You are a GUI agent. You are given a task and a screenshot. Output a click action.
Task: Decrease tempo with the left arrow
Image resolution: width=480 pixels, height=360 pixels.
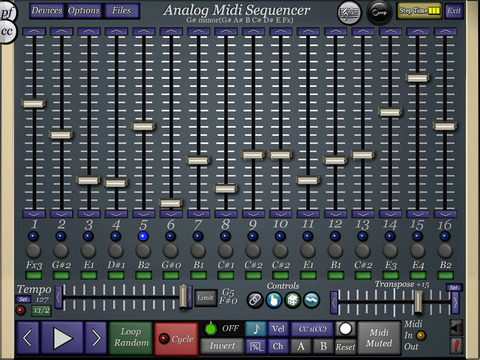58,297
